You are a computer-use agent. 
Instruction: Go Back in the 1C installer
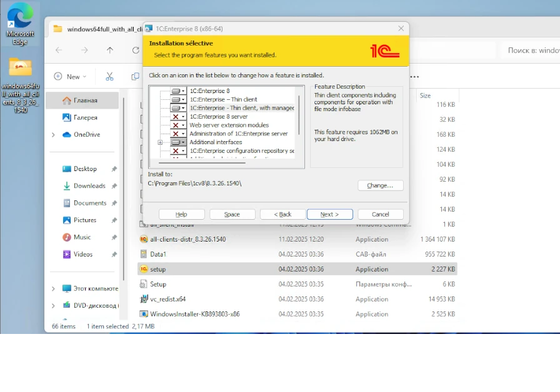(282, 214)
